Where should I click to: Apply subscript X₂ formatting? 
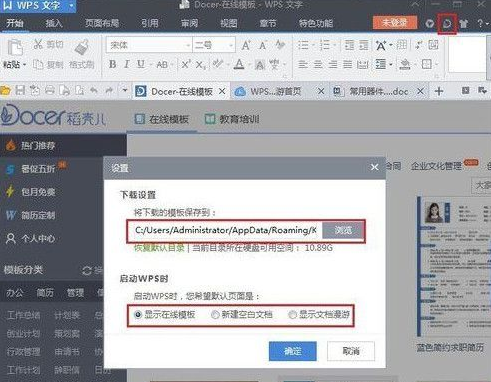[x=200, y=65]
